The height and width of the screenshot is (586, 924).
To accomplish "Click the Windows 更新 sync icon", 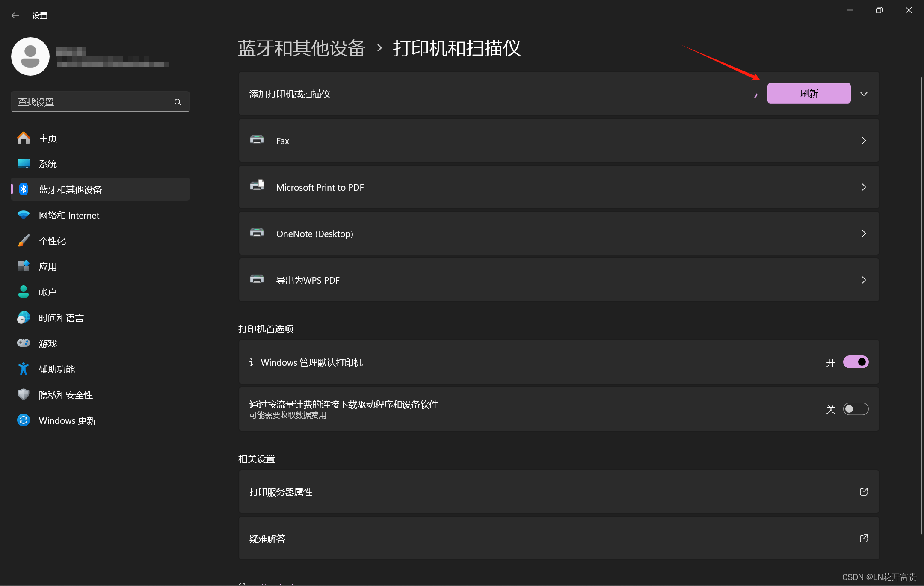I will coord(24,420).
